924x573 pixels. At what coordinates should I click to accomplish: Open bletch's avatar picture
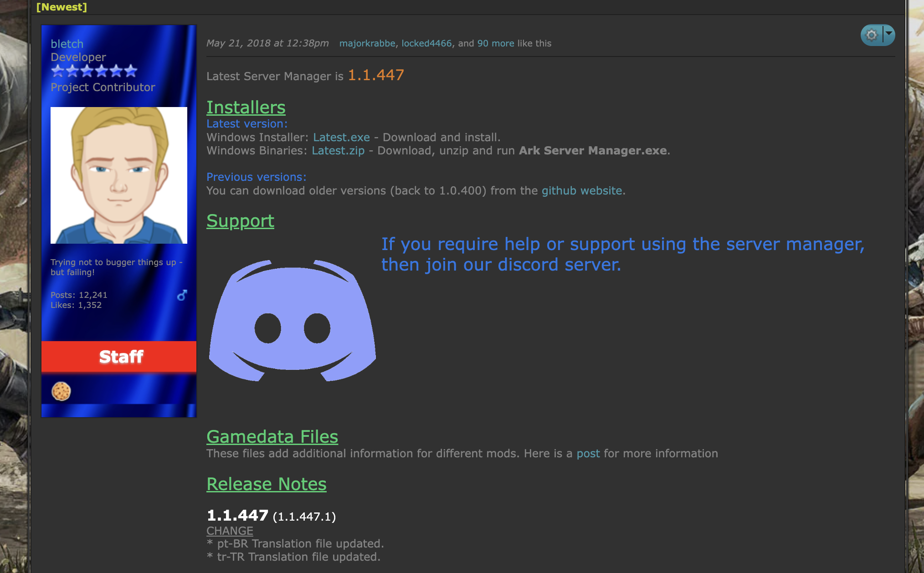point(119,175)
